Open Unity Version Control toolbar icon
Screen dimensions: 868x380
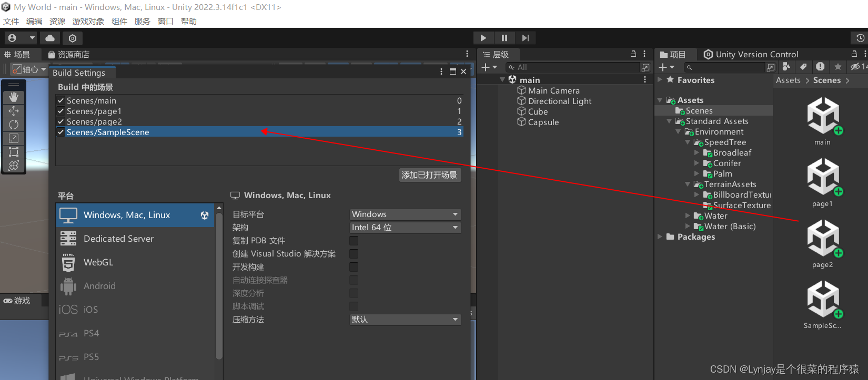[73, 38]
